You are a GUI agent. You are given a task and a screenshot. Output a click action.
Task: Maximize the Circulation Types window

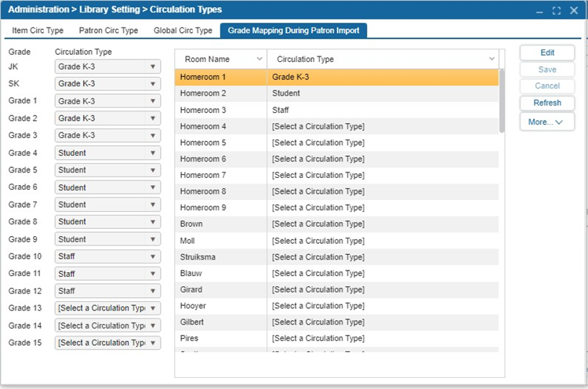(x=557, y=10)
